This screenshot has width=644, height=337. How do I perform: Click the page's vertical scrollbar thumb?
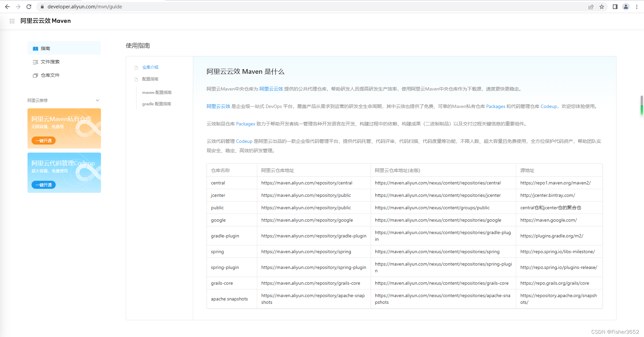(642, 106)
